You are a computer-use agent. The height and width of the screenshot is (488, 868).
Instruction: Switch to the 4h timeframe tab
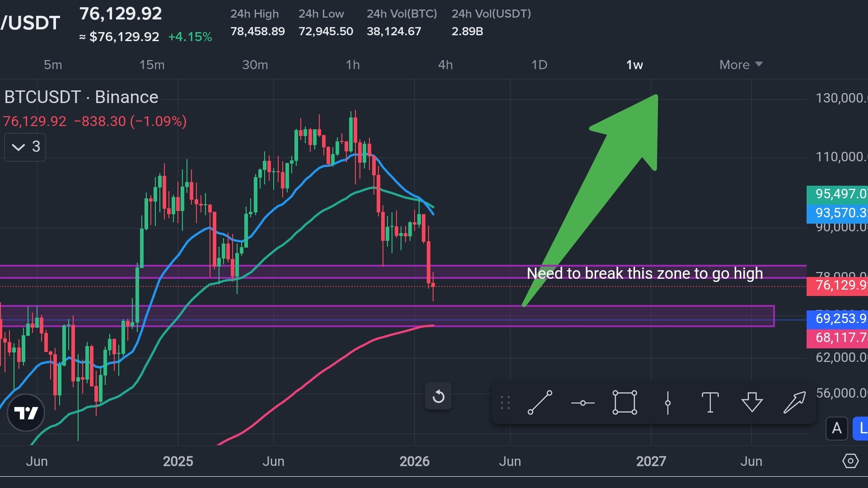(445, 65)
